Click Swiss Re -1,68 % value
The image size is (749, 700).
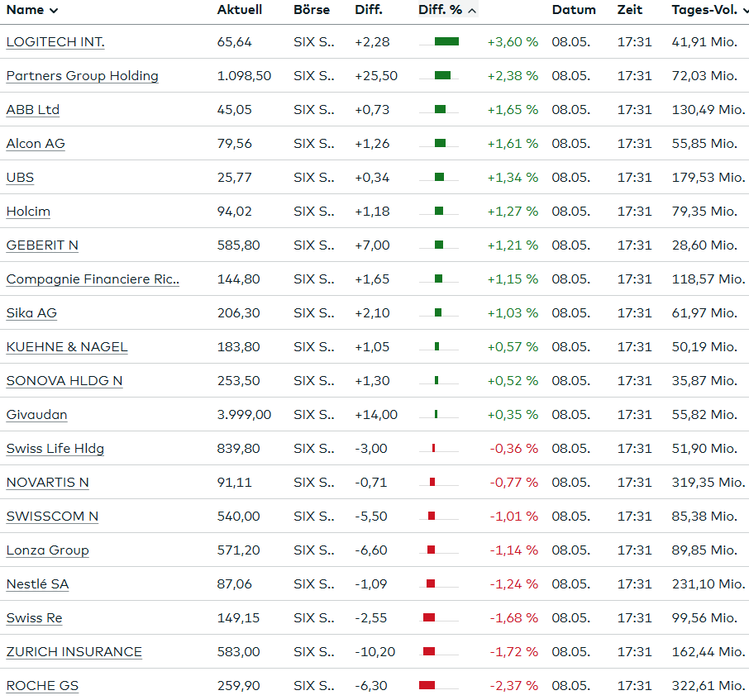click(514, 618)
